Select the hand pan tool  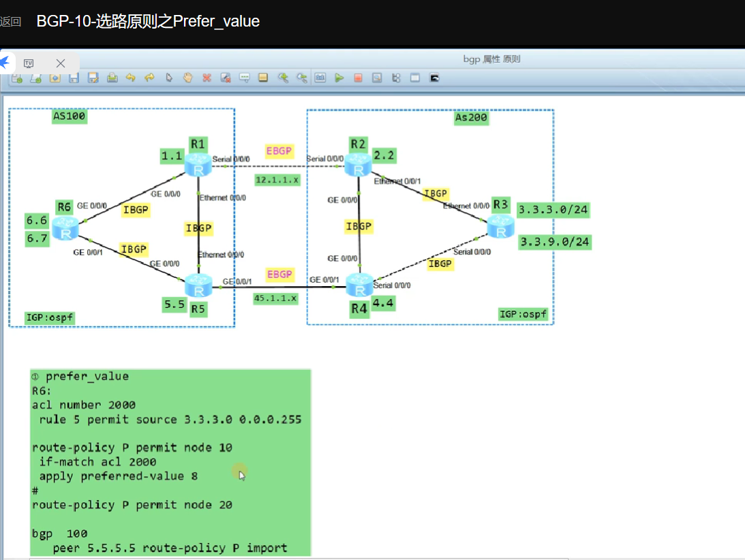coord(187,78)
